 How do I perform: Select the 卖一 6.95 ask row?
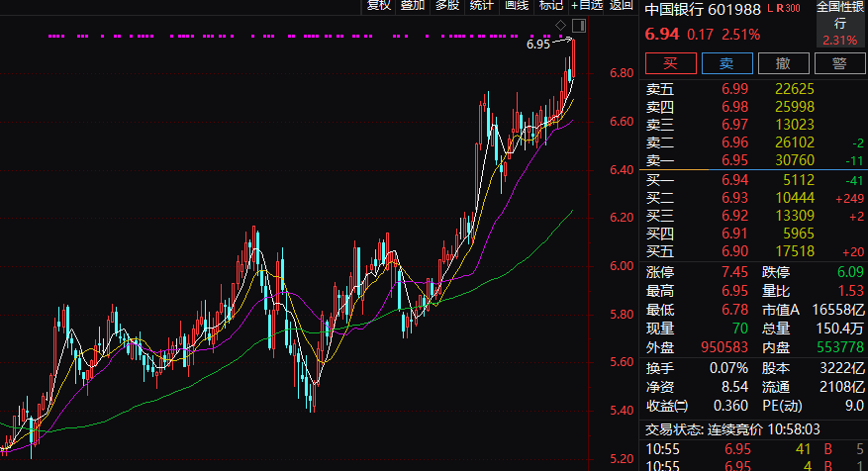tap(753, 160)
